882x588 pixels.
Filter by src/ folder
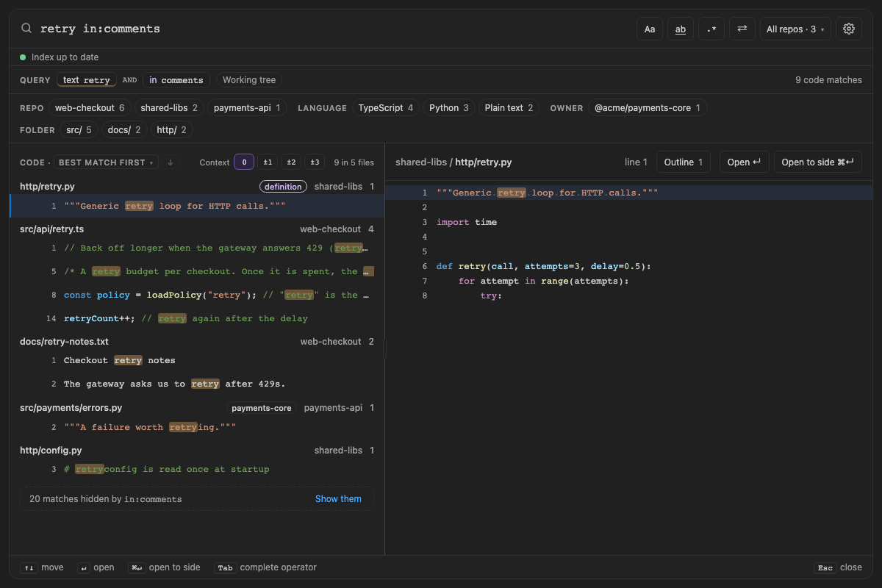point(79,130)
